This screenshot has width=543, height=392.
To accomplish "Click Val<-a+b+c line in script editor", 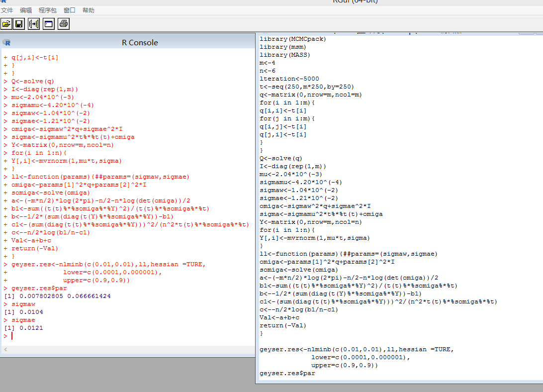I will (x=279, y=317).
